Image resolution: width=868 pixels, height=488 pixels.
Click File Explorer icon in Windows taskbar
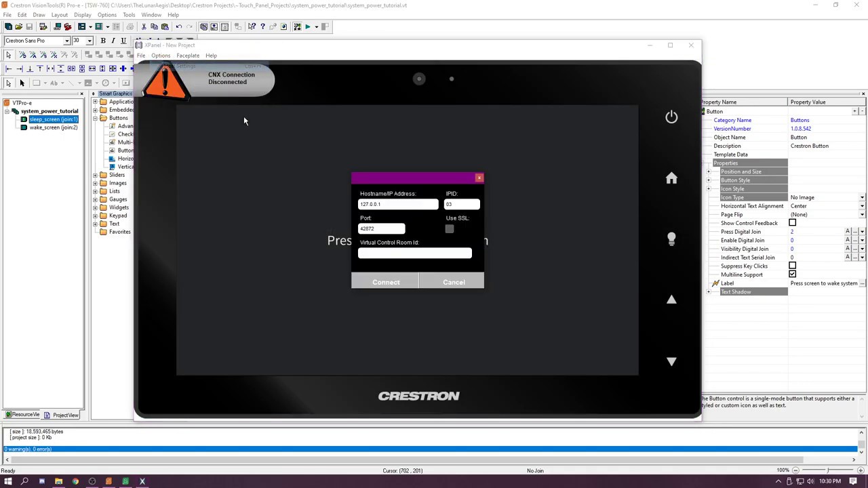click(58, 481)
